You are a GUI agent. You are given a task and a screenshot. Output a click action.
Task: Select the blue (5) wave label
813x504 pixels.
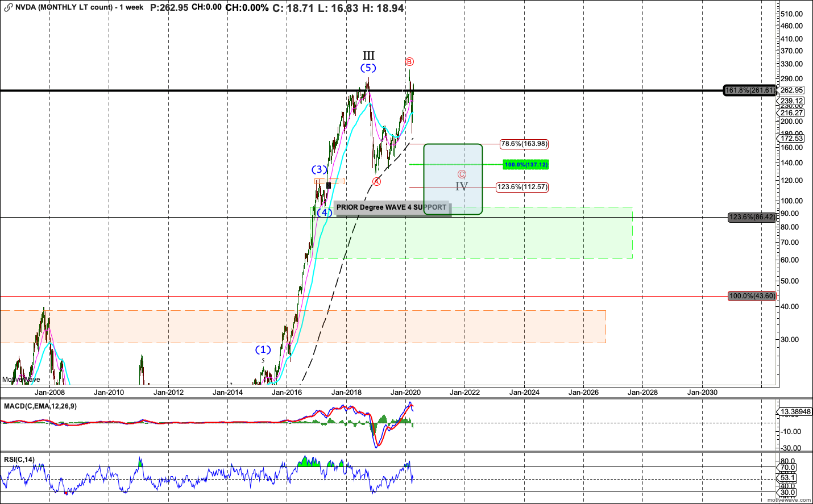368,68
